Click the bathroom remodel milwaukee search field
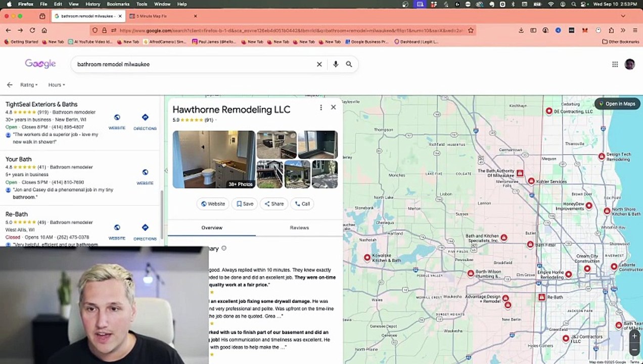The width and height of the screenshot is (643, 364). click(195, 64)
